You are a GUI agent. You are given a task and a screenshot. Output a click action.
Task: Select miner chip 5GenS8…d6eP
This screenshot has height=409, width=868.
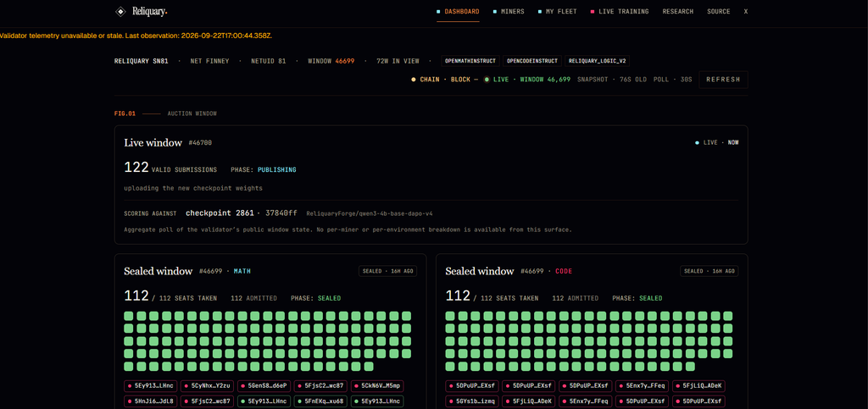(264, 385)
